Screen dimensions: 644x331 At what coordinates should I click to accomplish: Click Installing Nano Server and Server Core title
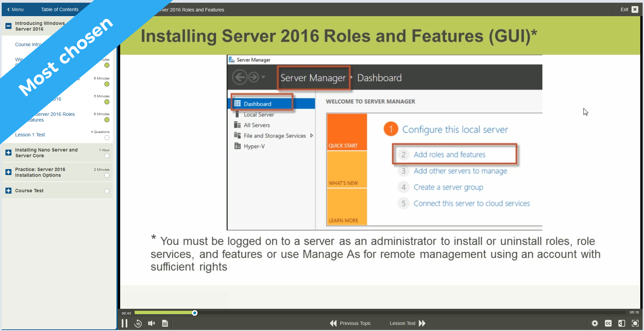point(46,153)
